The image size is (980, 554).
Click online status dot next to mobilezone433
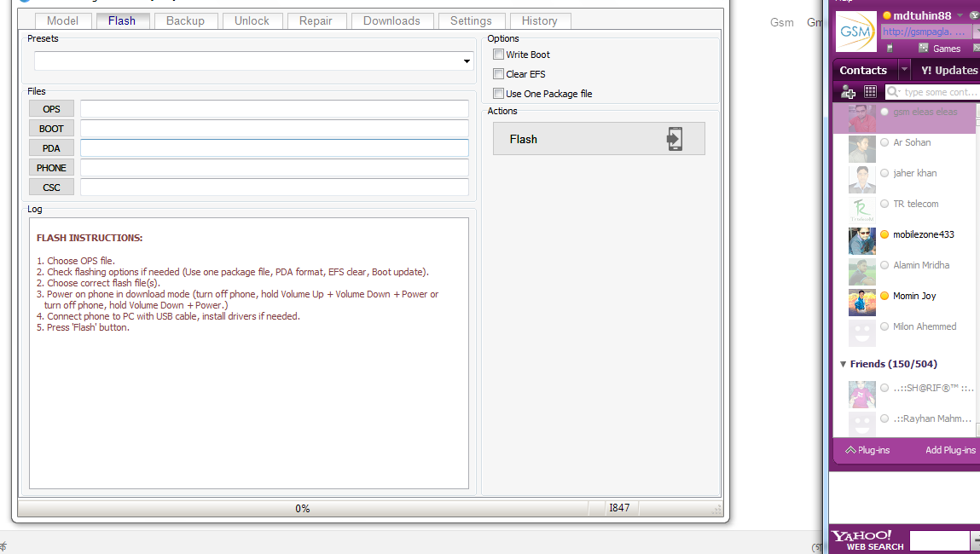pos(884,234)
